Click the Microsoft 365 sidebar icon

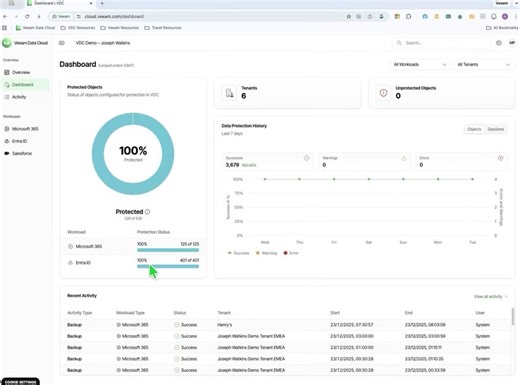[7, 129]
